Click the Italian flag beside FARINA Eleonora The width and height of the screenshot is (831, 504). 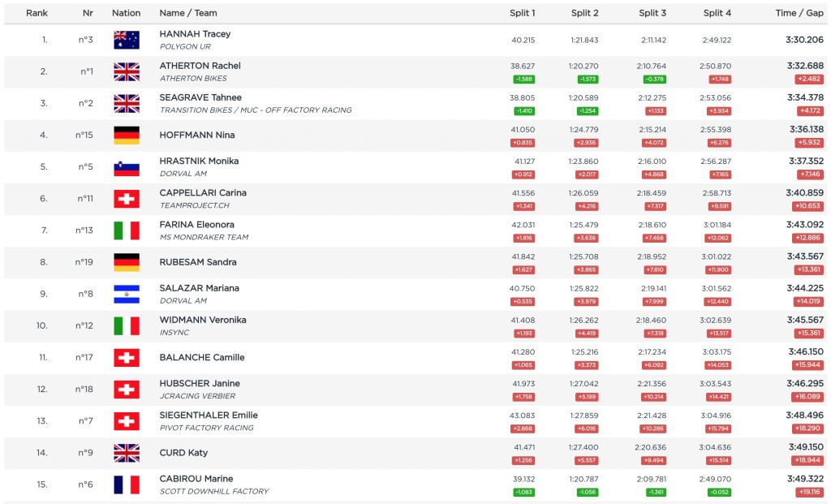pos(126,230)
